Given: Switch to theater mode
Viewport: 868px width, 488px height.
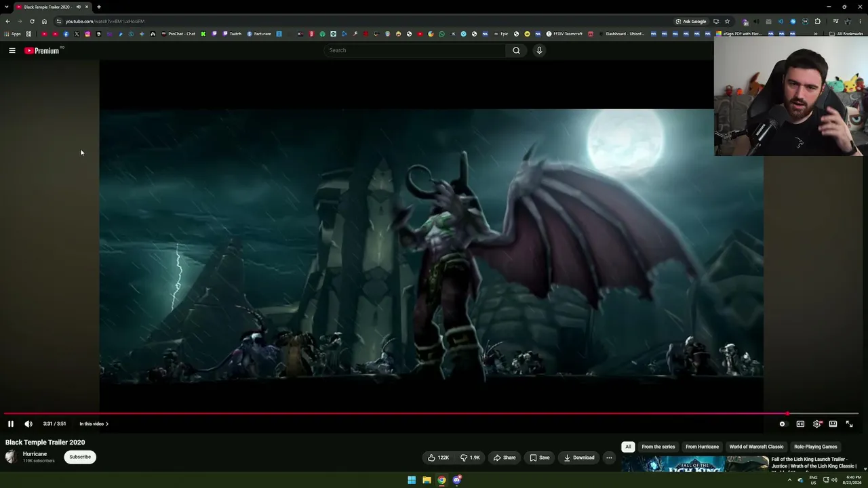Looking at the screenshot, I should click(x=833, y=424).
